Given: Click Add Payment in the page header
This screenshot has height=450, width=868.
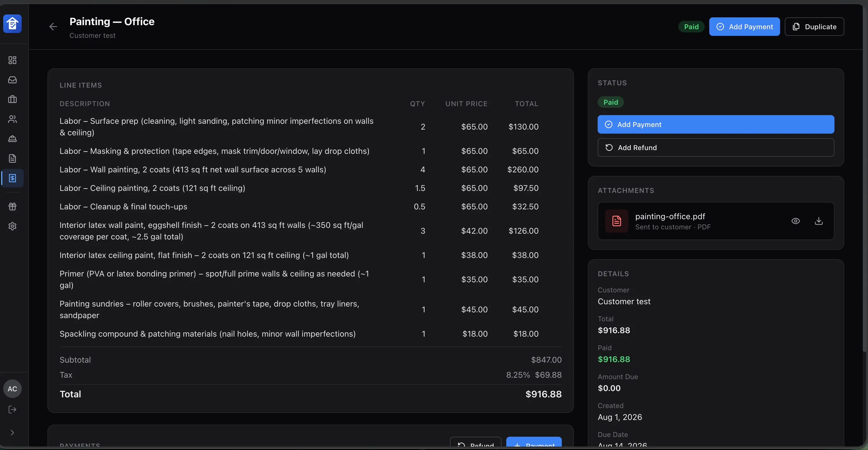Looking at the screenshot, I should click(744, 27).
